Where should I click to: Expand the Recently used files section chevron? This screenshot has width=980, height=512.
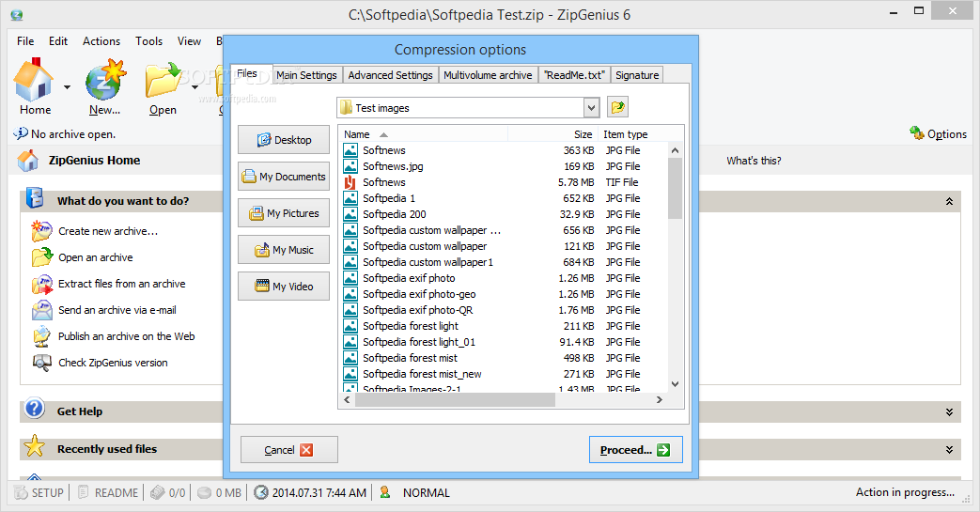949,449
